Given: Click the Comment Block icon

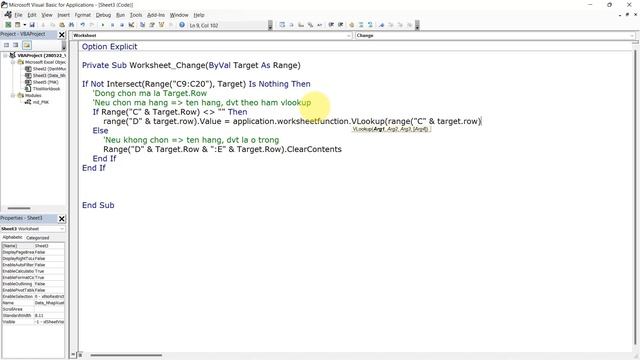Looking at the screenshot, I should click(x=361, y=25).
